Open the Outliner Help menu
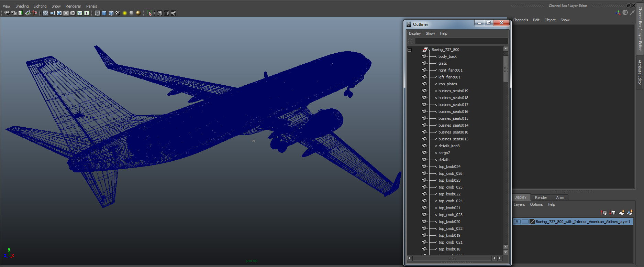 (443, 33)
